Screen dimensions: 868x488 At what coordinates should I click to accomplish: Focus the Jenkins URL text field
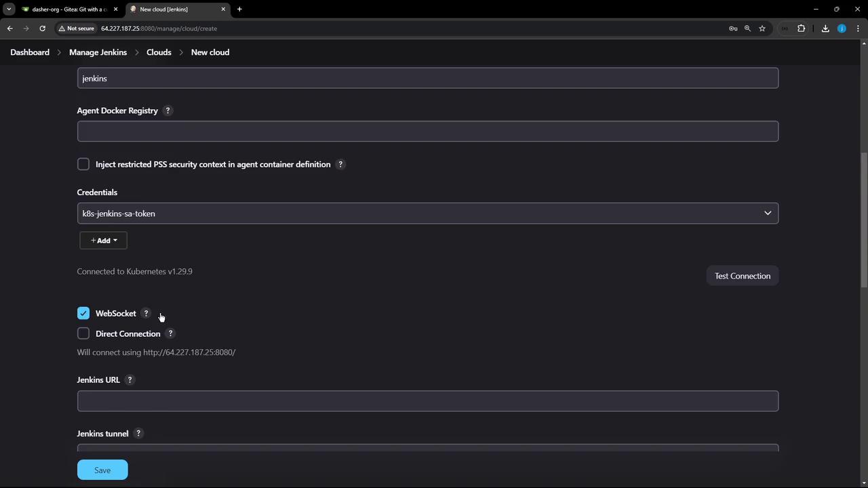(428, 401)
